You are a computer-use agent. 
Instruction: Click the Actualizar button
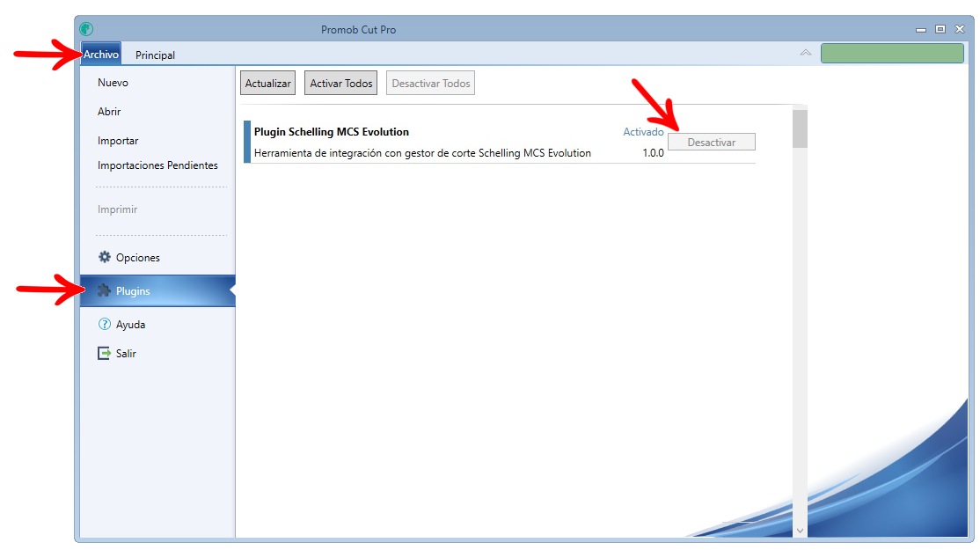(267, 83)
